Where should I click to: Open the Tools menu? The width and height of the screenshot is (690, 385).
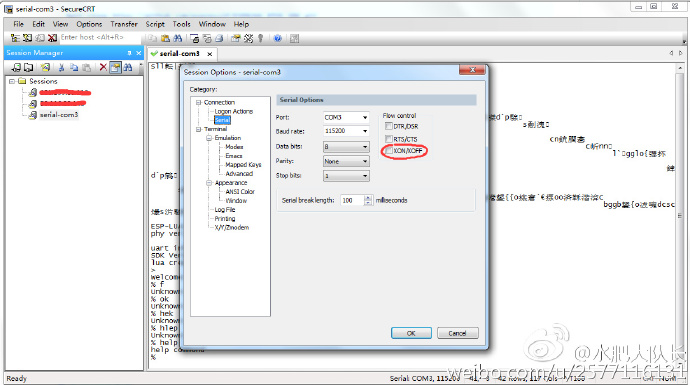(181, 24)
